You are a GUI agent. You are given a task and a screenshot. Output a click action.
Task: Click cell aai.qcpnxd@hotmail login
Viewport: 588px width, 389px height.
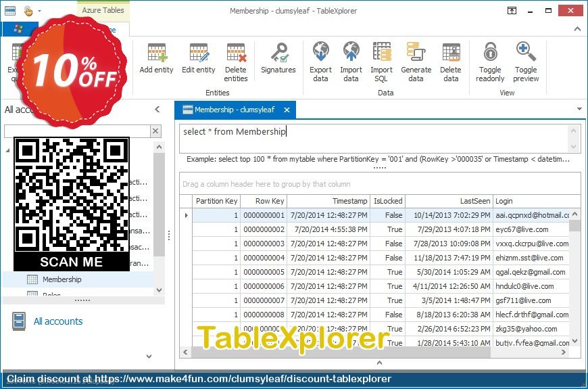(x=532, y=215)
